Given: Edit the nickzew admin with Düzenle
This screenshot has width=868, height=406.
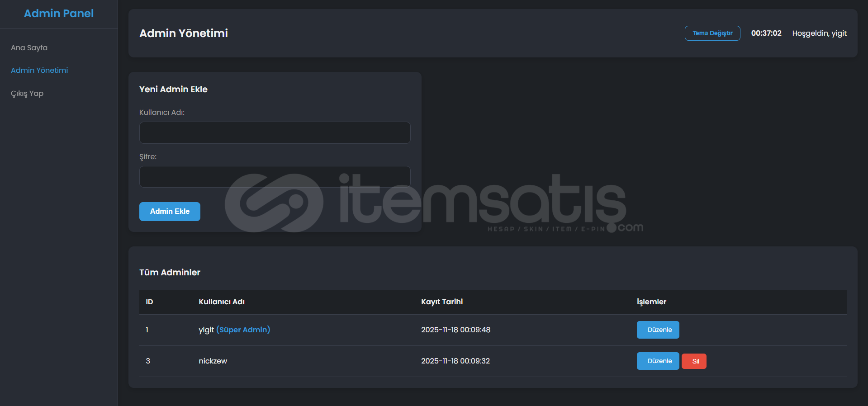Looking at the screenshot, I should 658,361.
